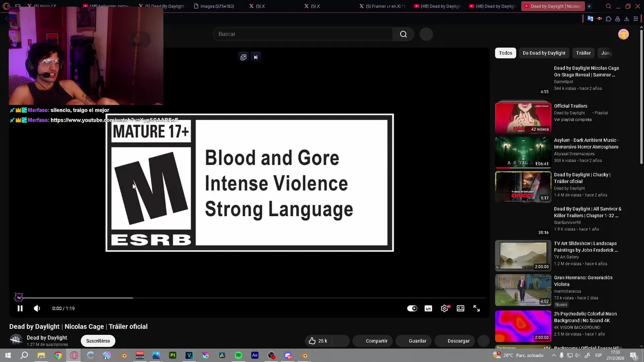
Task: Click the next video skip icon
Action: [256, 57]
